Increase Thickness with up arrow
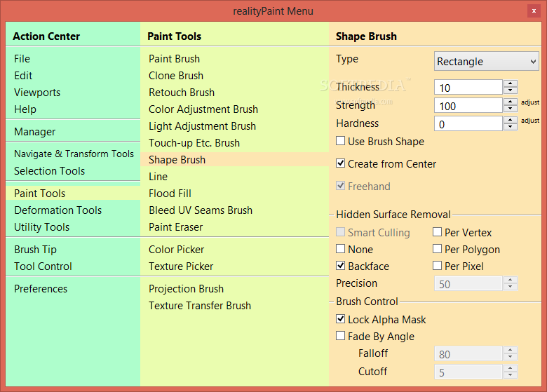Viewport: 547px width, 392px height. pyautogui.click(x=511, y=83)
